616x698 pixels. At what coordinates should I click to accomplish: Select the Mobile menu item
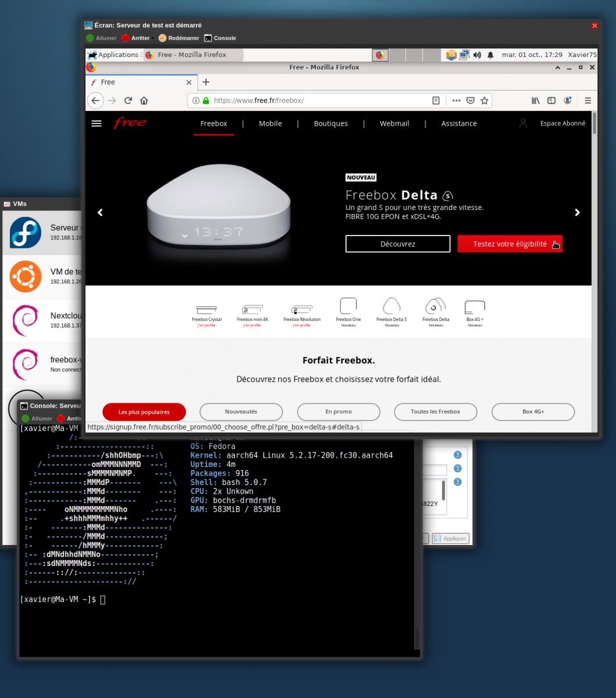pyautogui.click(x=270, y=123)
